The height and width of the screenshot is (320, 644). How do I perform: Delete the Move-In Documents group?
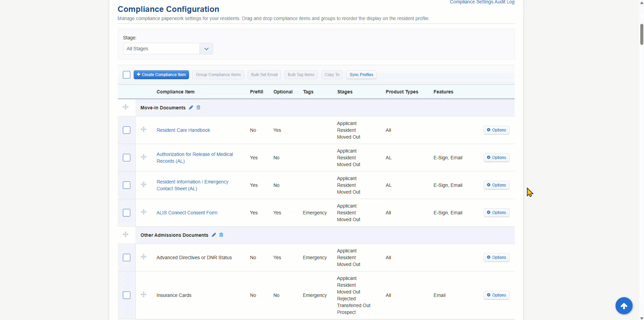[x=198, y=107]
